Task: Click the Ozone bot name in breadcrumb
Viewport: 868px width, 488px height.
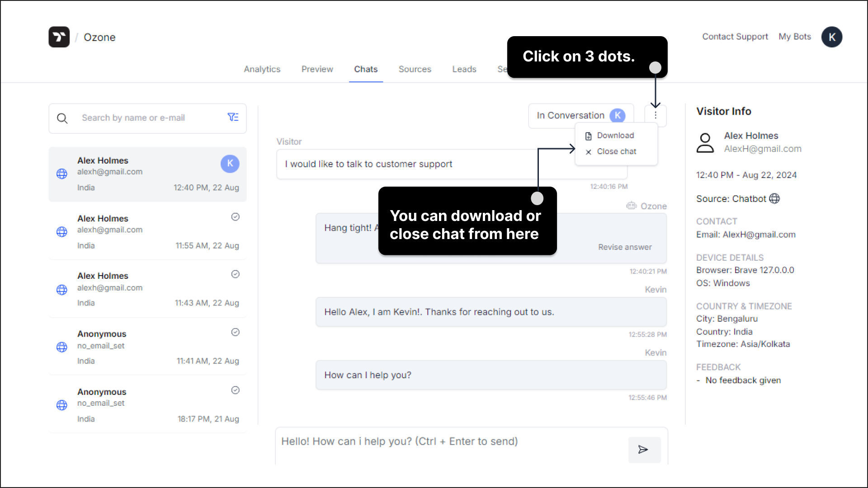Action: pyautogui.click(x=99, y=37)
